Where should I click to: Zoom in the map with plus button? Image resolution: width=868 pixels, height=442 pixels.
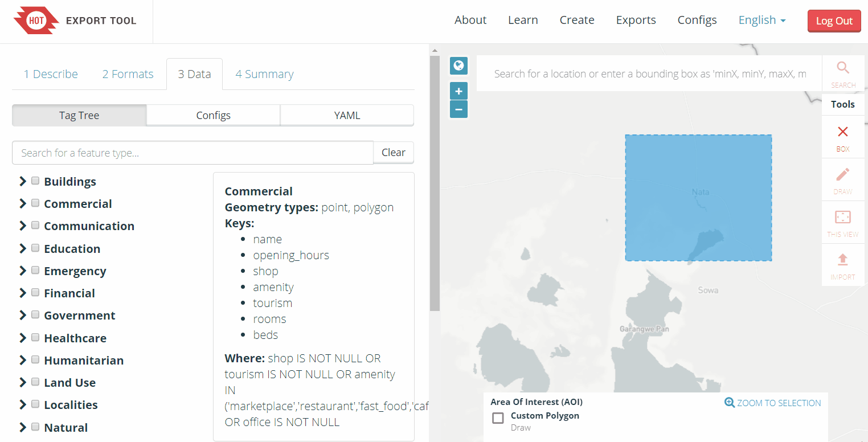point(458,91)
